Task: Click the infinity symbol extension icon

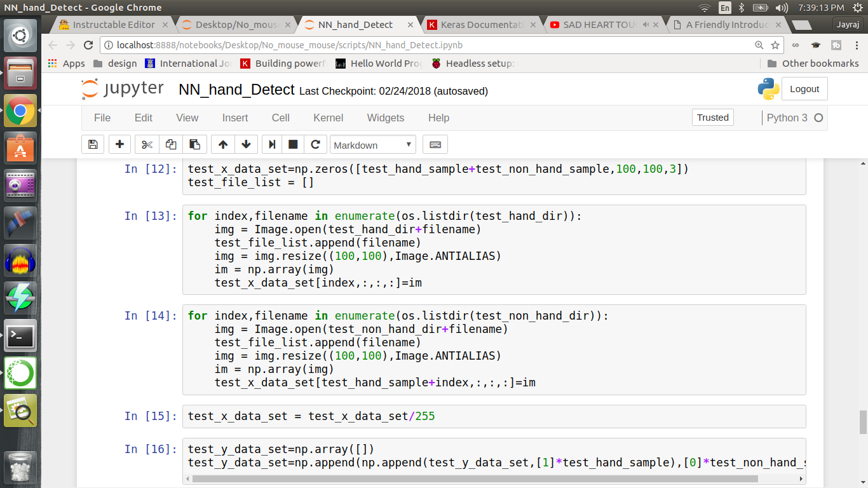Action: [x=796, y=45]
